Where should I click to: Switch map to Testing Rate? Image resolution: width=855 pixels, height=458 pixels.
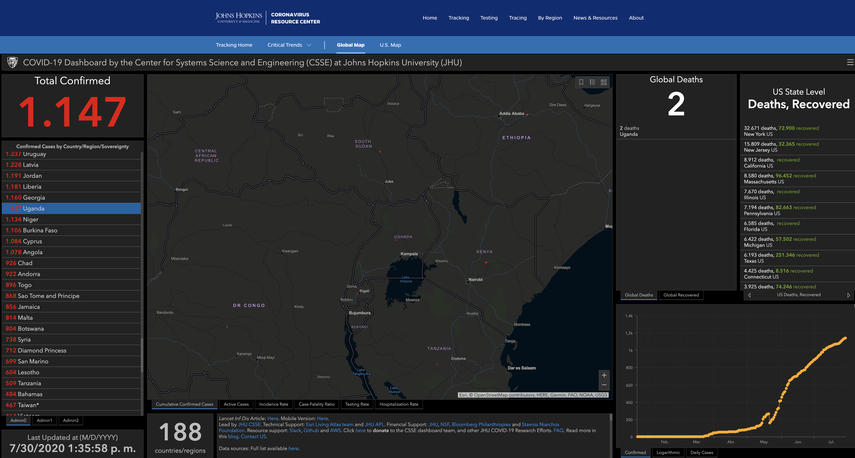[357, 405]
